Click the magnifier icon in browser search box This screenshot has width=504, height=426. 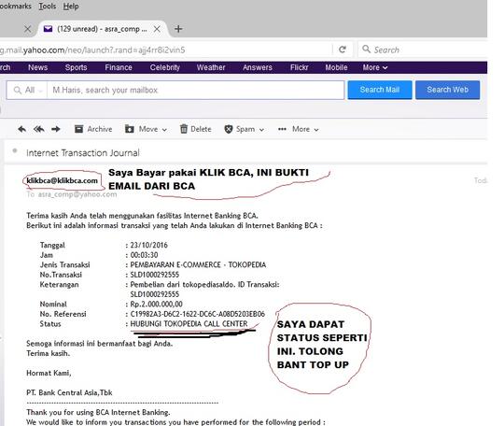366,50
